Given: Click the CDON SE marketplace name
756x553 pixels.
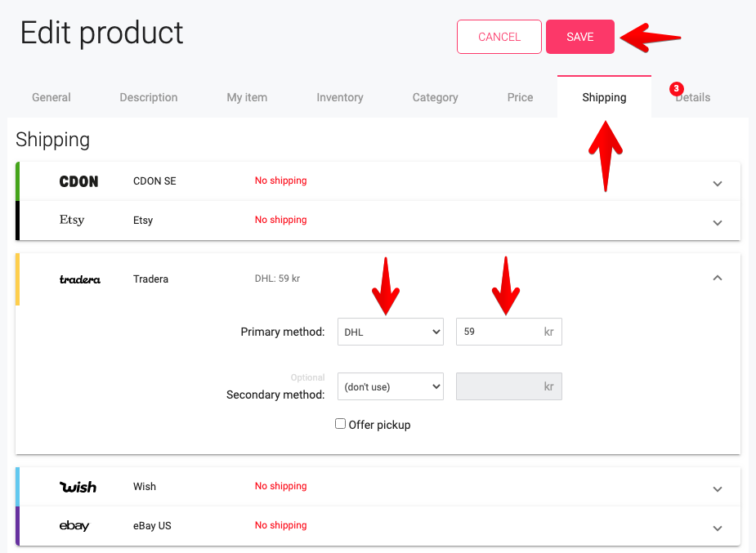Looking at the screenshot, I should point(154,181).
